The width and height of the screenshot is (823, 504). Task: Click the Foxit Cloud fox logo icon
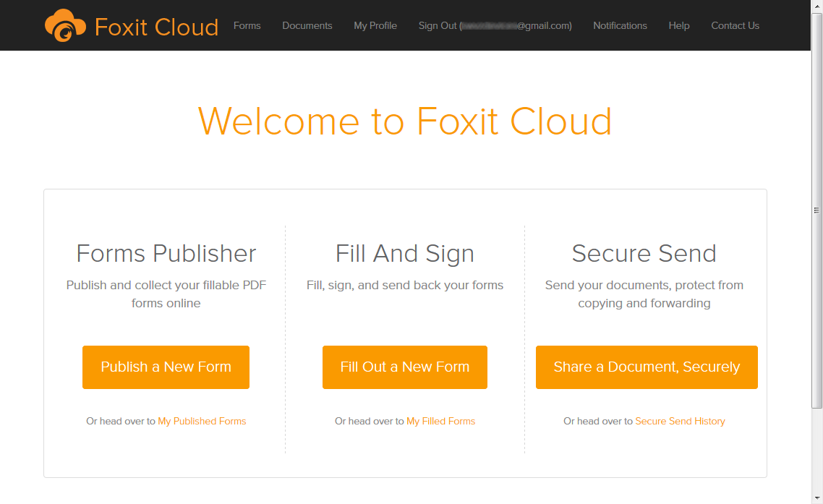[x=65, y=25]
